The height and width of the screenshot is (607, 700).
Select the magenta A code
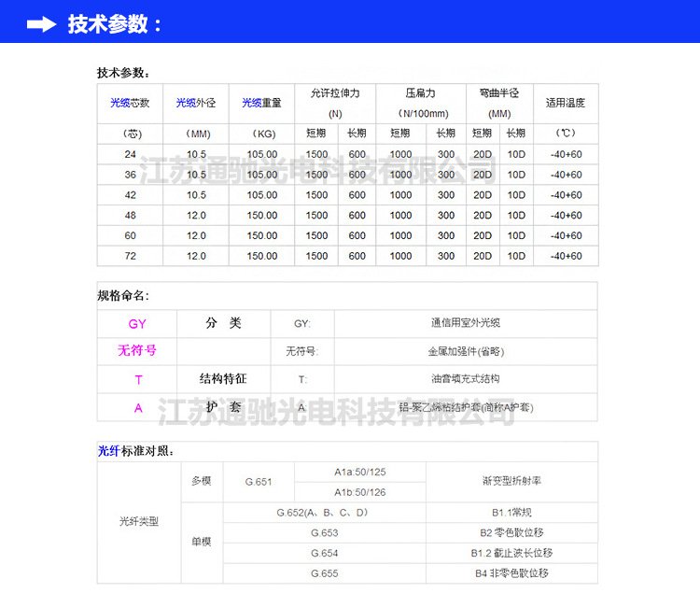138,408
